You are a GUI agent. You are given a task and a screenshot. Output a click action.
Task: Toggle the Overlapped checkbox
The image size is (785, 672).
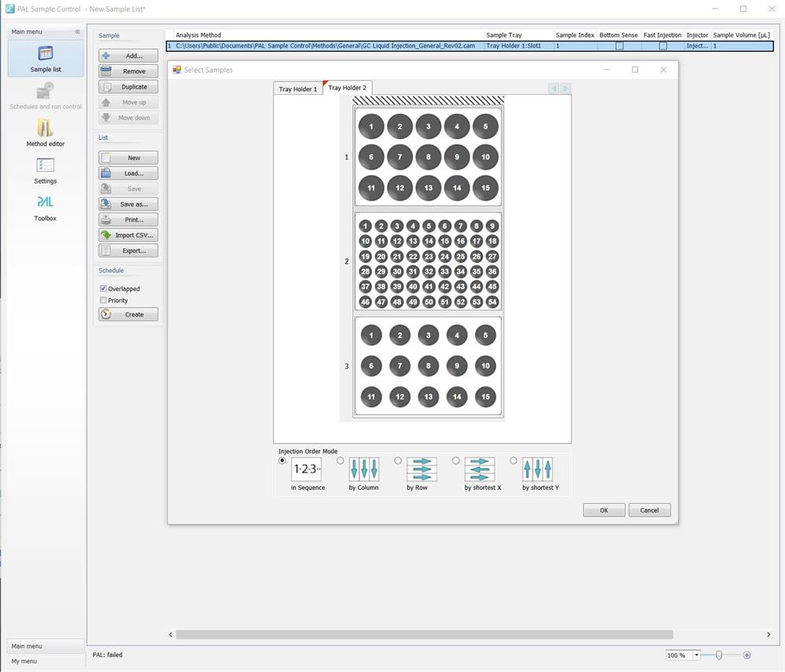click(x=104, y=289)
